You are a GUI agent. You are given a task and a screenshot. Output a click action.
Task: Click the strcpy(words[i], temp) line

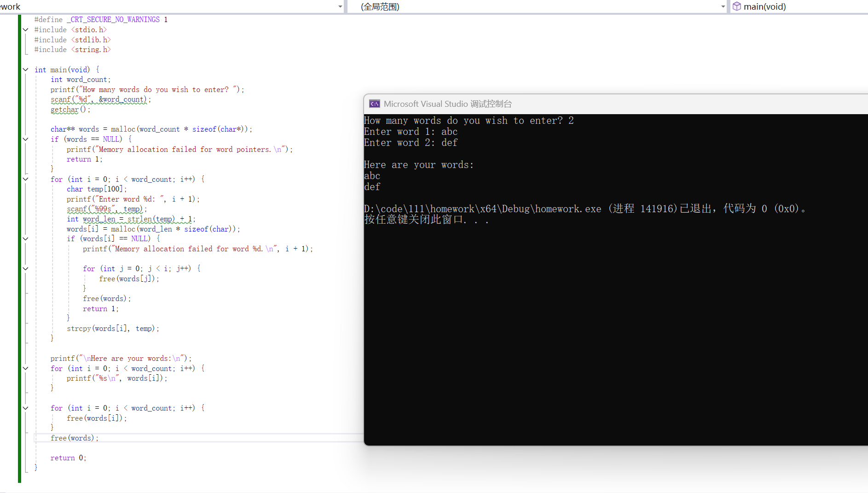[x=113, y=329]
